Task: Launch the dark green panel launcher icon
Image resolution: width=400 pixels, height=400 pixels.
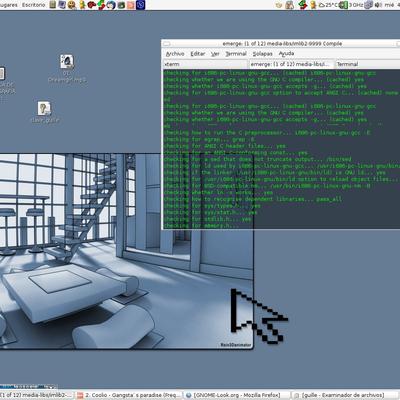Action: coord(121,5)
